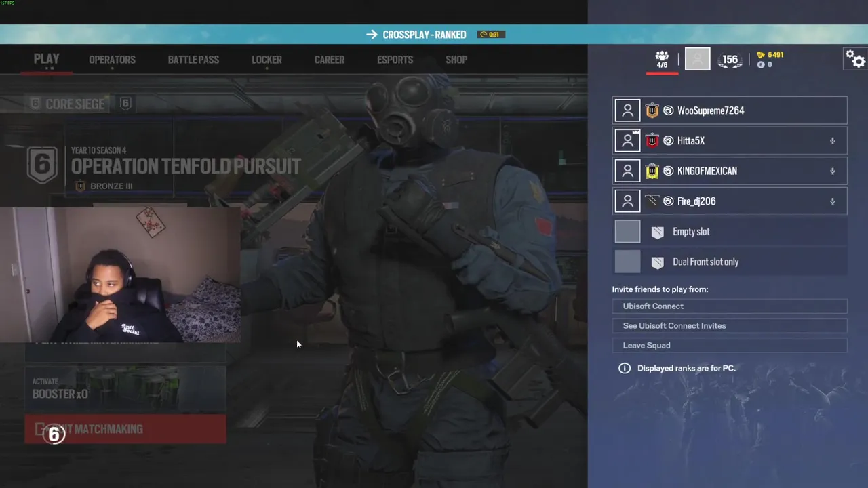Open the SHOP tab
The height and width of the screenshot is (488, 868).
coord(456,60)
